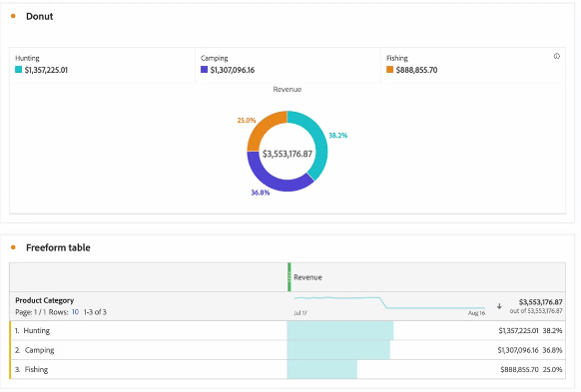581x392 pixels.
Task: Click the Hunting revenue bar
Action: point(340,330)
